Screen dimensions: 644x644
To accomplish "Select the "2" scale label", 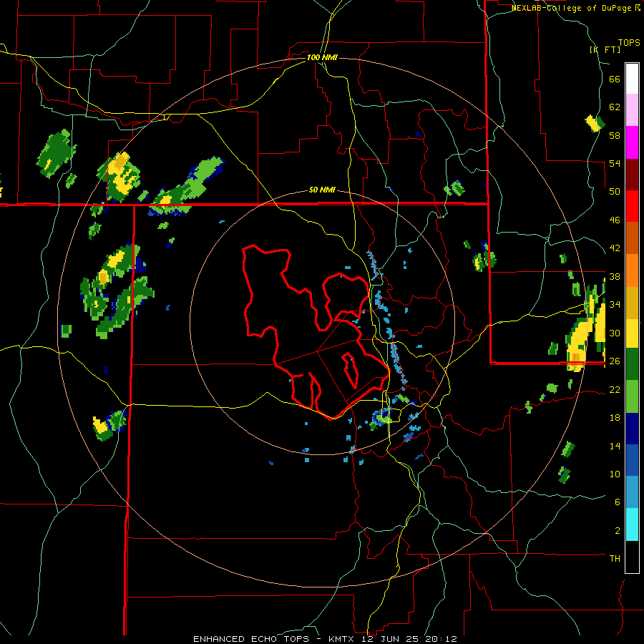I will [617, 531].
